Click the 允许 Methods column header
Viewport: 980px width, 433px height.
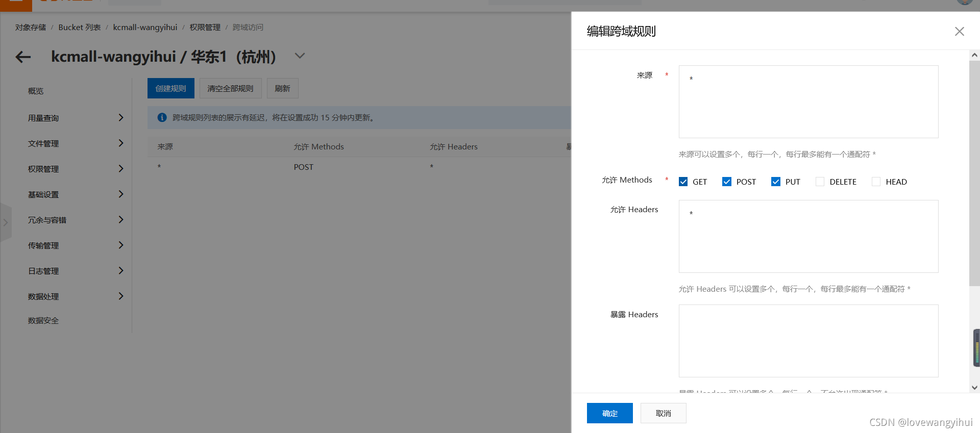pos(319,146)
